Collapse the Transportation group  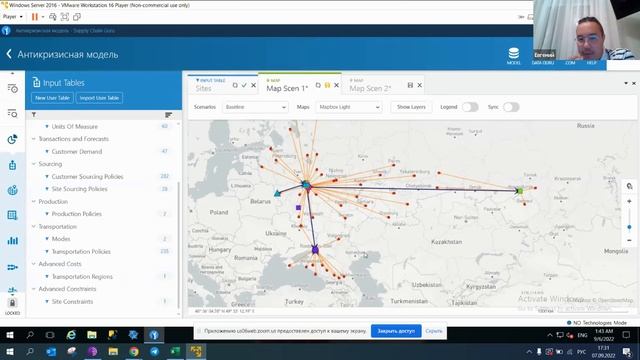tap(34, 227)
